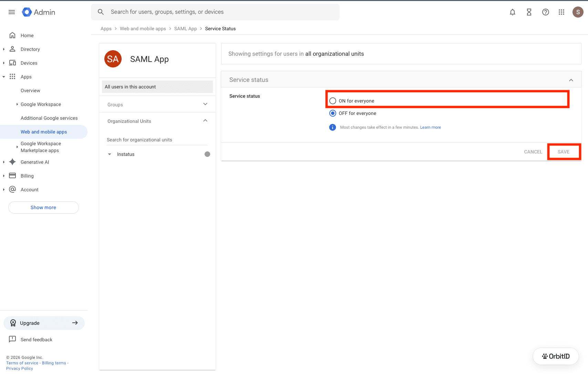Screen dimensions: 588x374
Task: Open the Google apps grid
Action: point(561,12)
